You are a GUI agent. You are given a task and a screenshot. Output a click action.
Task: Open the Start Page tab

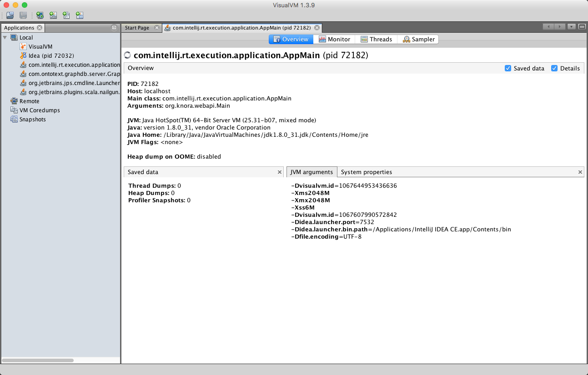[x=137, y=28]
